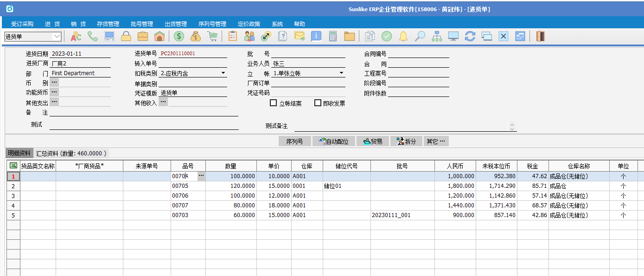
Task: Click the house toolbar icon
Action: click(x=159, y=36)
